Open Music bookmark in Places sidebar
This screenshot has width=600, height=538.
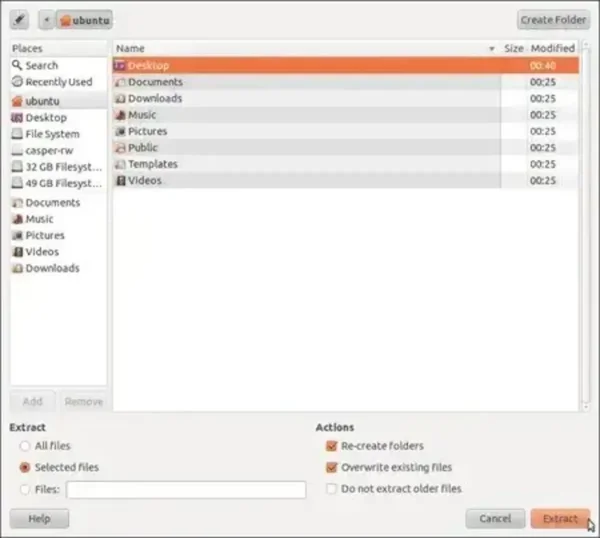pyautogui.click(x=59, y=219)
